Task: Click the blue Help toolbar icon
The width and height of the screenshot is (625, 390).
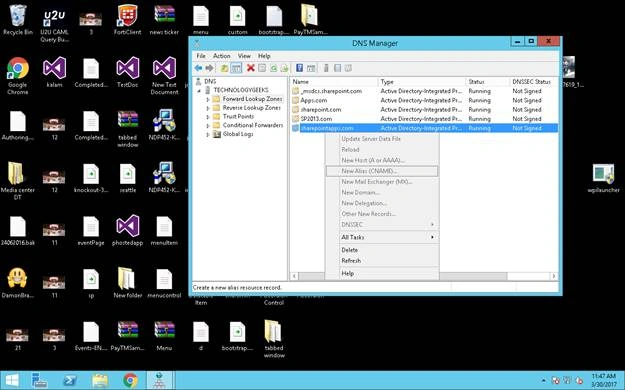Action: pyautogui.click(x=299, y=68)
